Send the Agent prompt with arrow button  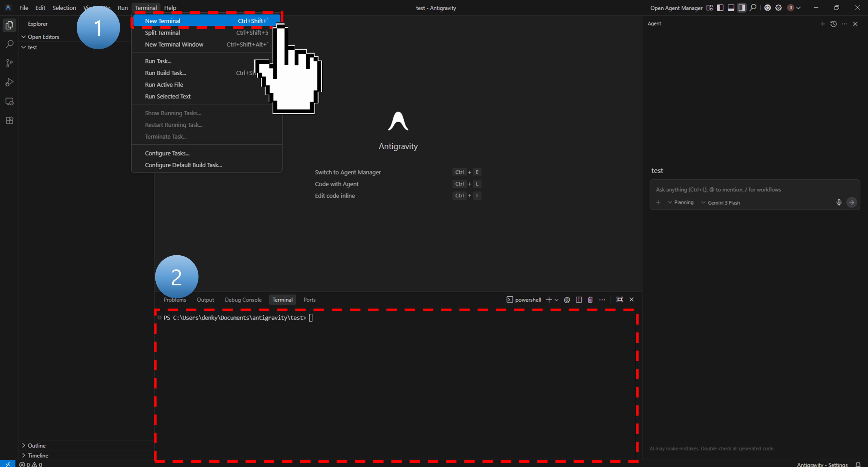click(x=852, y=202)
